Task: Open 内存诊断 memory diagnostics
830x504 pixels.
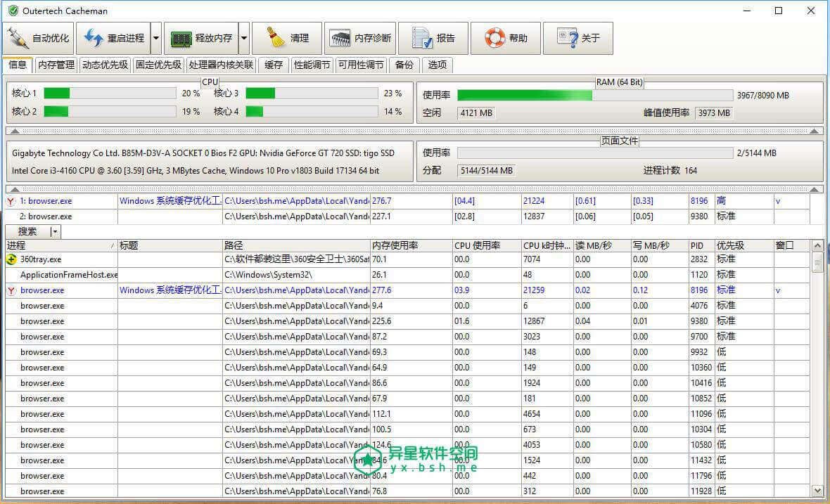Action: (x=359, y=38)
